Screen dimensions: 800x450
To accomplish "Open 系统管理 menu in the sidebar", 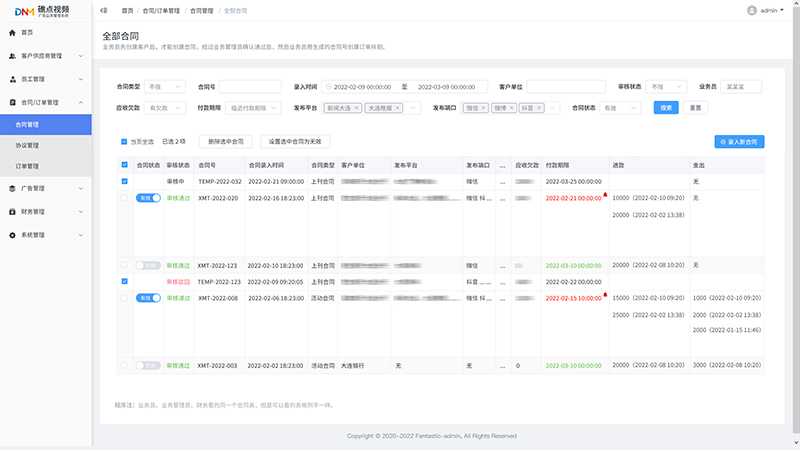I will pyautogui.click(x=46, y=235).
